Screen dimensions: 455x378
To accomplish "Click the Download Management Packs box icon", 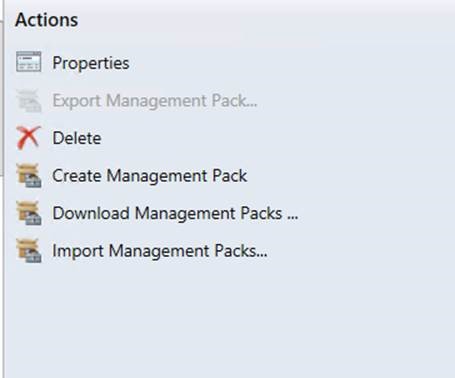I will point(29,213).
